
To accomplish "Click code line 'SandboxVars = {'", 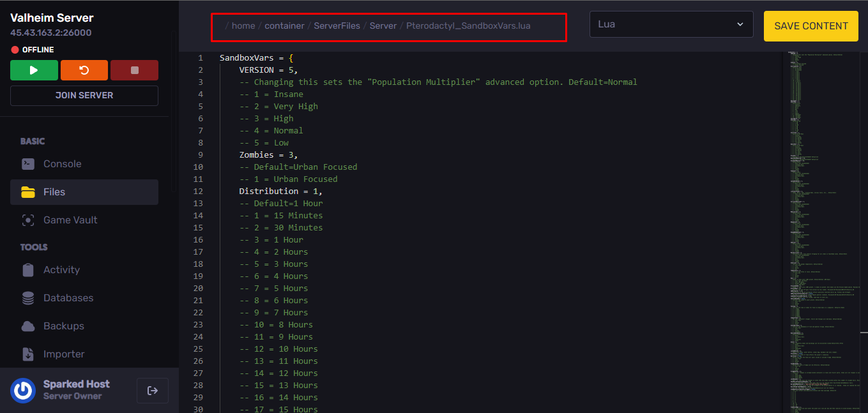I will (x=256, y=58).
